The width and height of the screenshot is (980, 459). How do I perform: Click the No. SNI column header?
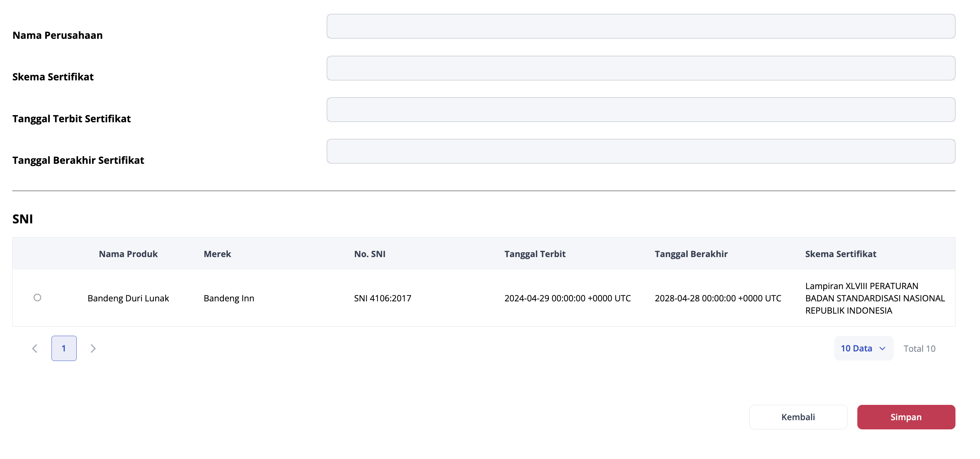369,254
